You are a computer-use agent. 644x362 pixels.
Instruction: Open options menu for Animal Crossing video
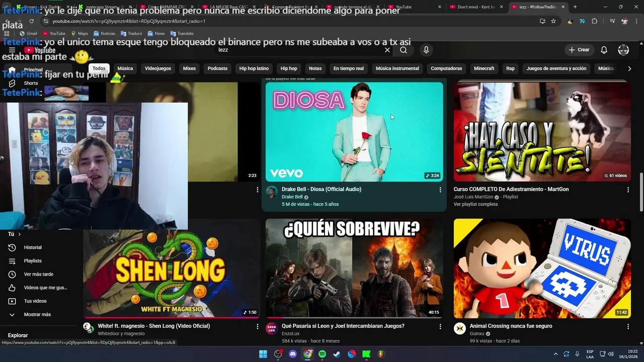pyautogui.click(x=628, y=327)
